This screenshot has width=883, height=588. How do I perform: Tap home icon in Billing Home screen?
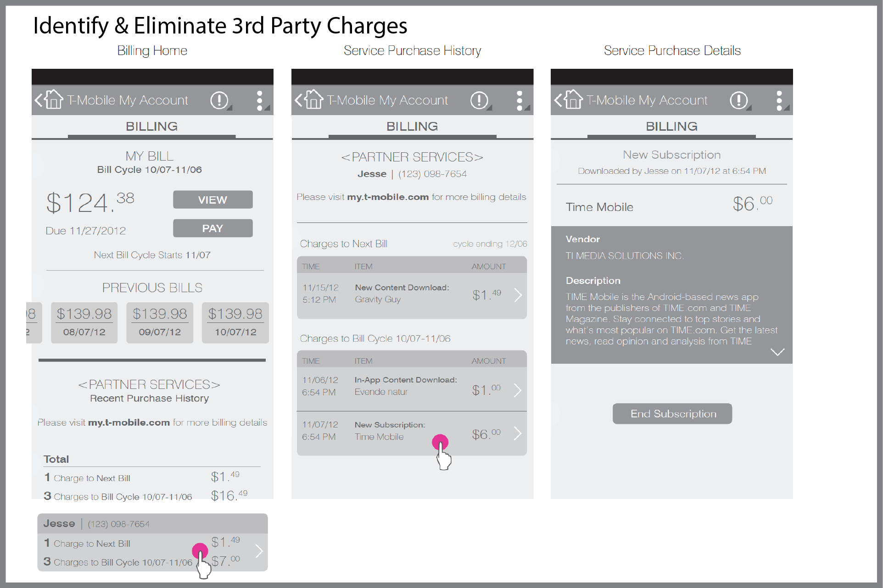[x=53, y=100]
